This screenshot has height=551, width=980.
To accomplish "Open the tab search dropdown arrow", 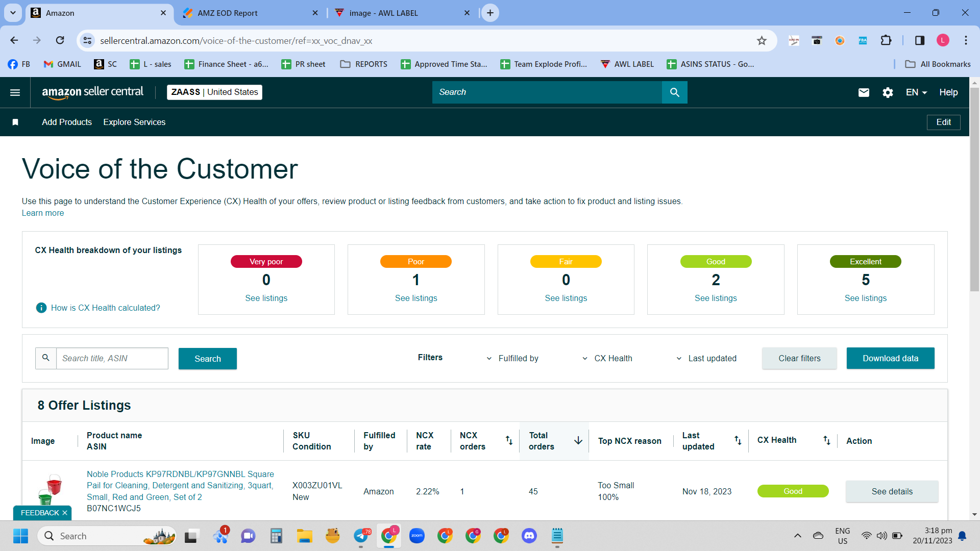I will point(13,13).
